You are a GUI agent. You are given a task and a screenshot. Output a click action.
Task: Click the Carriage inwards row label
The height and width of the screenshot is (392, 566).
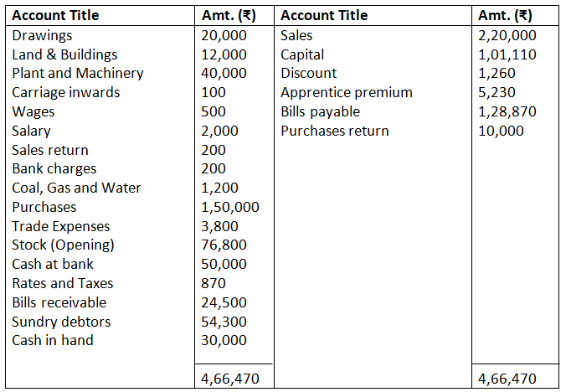65,92
